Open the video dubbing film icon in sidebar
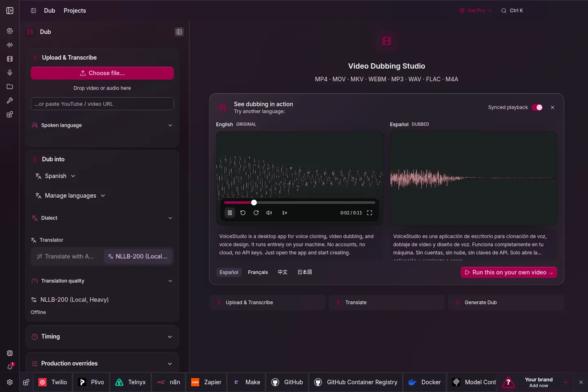The width and height of the screenshot is (588, 392). coord(10,59)
